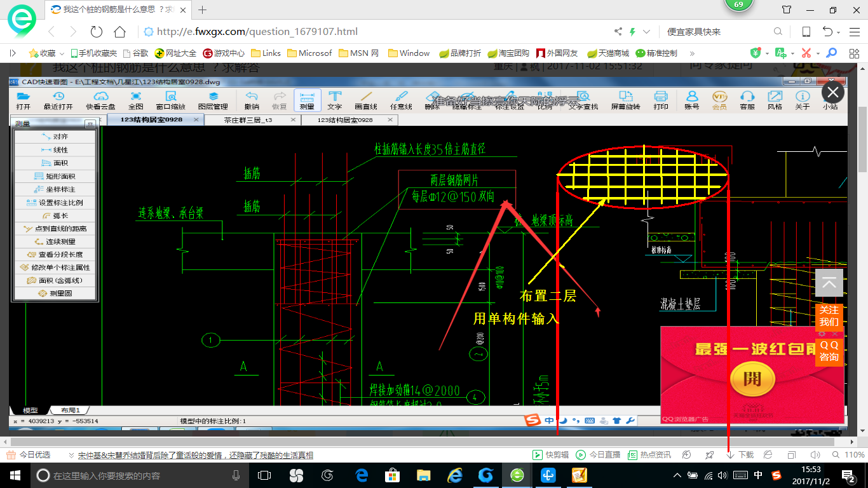Click 画直线 icon in CAD screenshot
Image resolution: width=868 pixels, height=488 pixels.
click(x=366, y=100)
